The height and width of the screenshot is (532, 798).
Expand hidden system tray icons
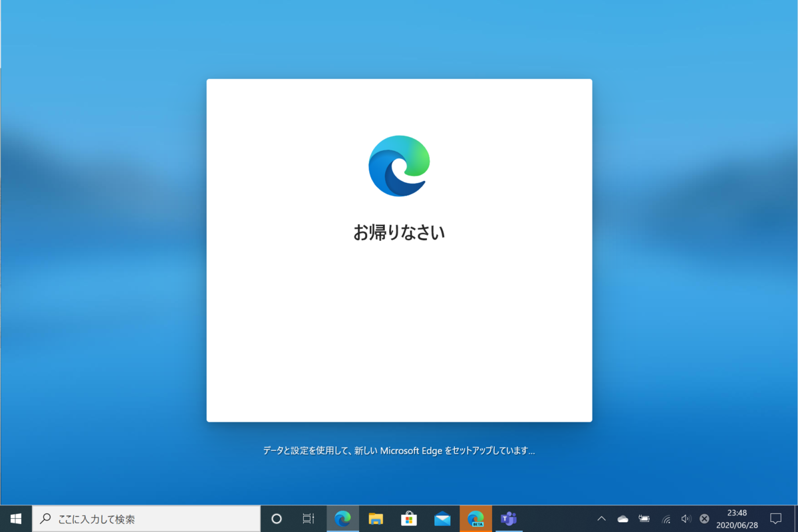point(601,519)
